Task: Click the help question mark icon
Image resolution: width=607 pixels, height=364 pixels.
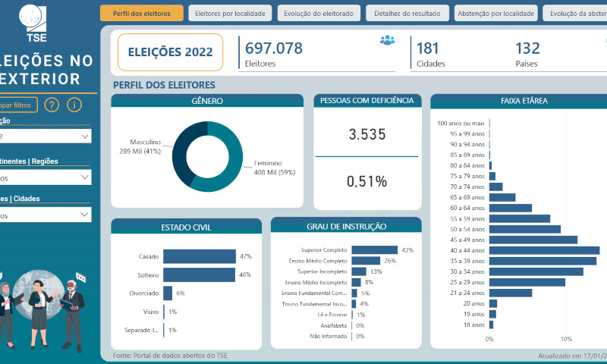Action: pos(52,105)
